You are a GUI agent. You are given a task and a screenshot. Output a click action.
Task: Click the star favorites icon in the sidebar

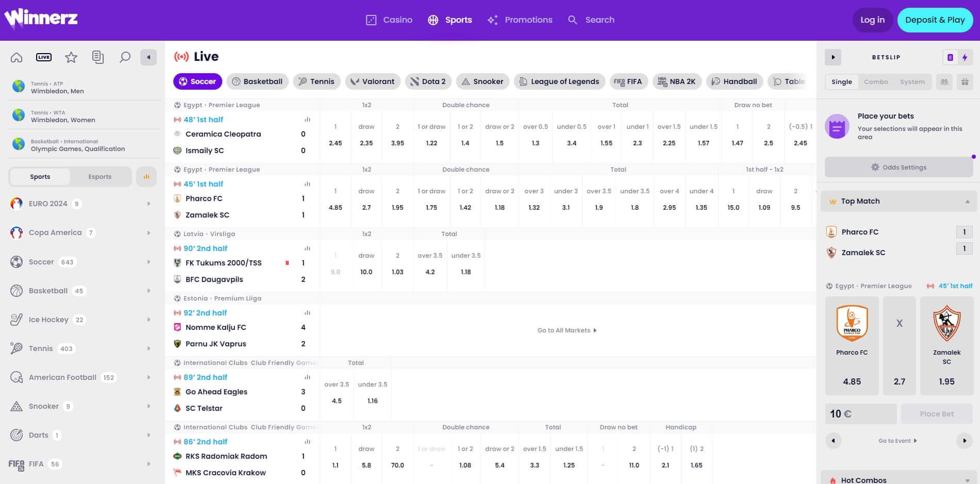tap(71, 57)
